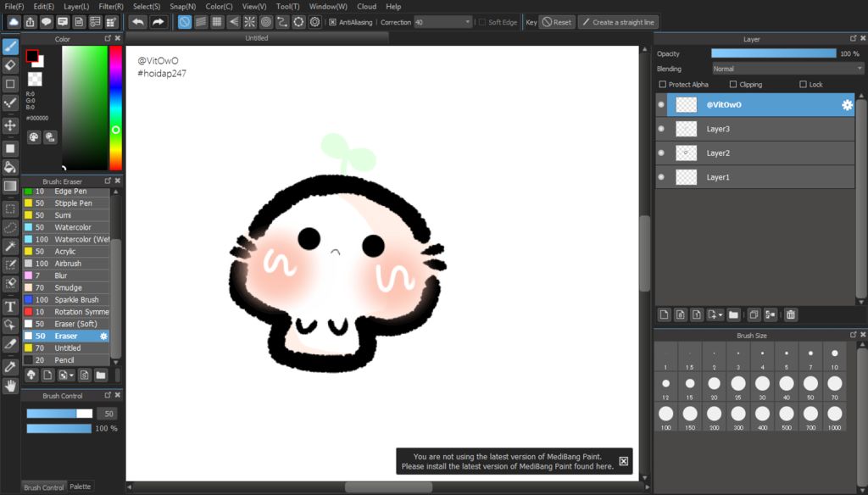The width and height of the screenshot is (868, 495).
Task: Click the rainbow hue strip in Color panel
Action: [115, 108]
